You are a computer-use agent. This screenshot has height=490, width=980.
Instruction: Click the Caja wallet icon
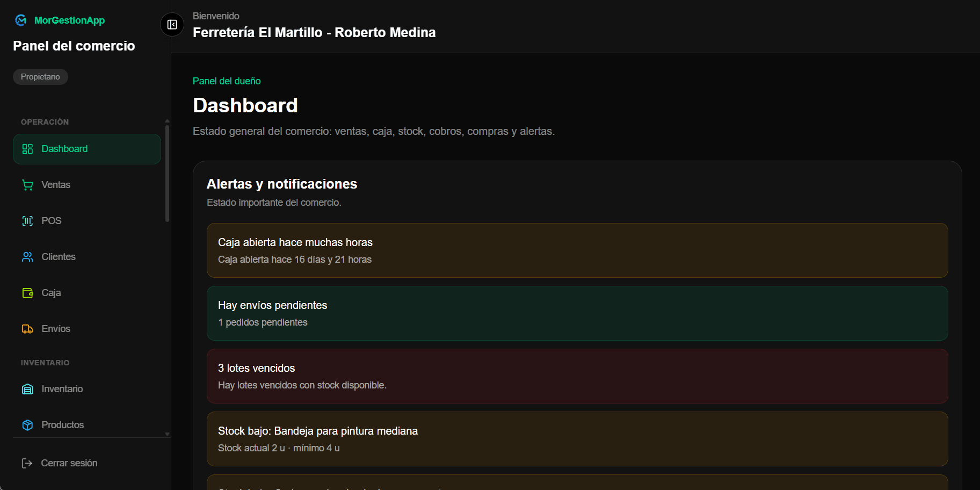(27, 293)
